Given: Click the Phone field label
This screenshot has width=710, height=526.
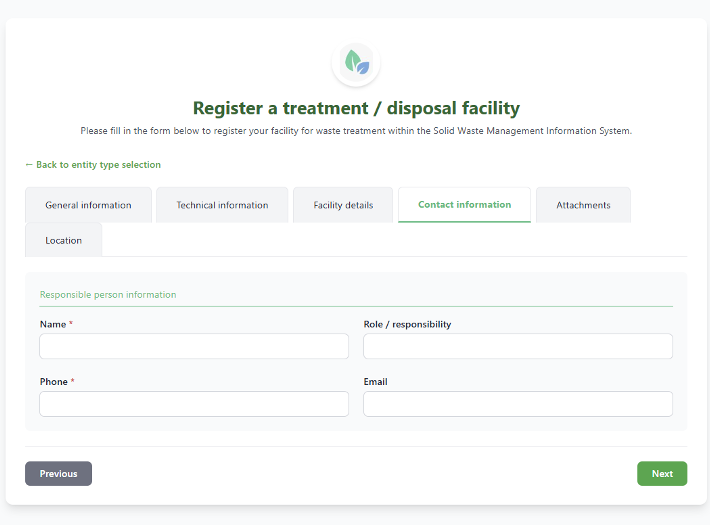Looking at the screenshot, I should (x=53, y=382).
